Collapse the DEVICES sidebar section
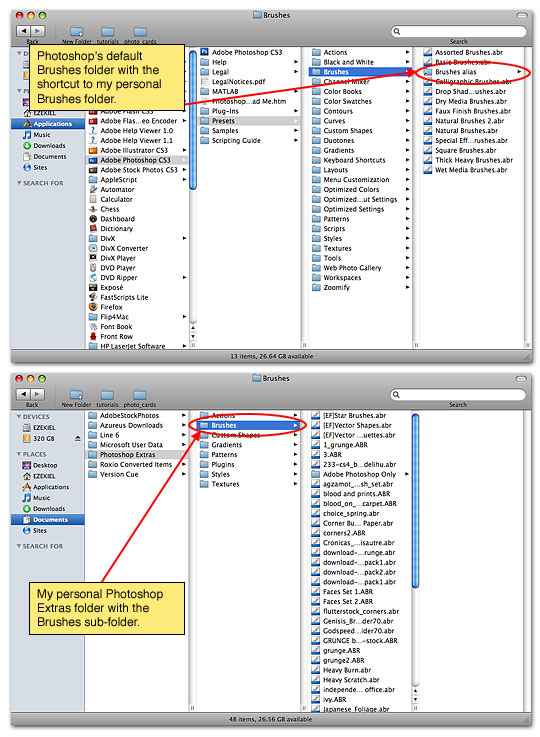 coord(19,417)
